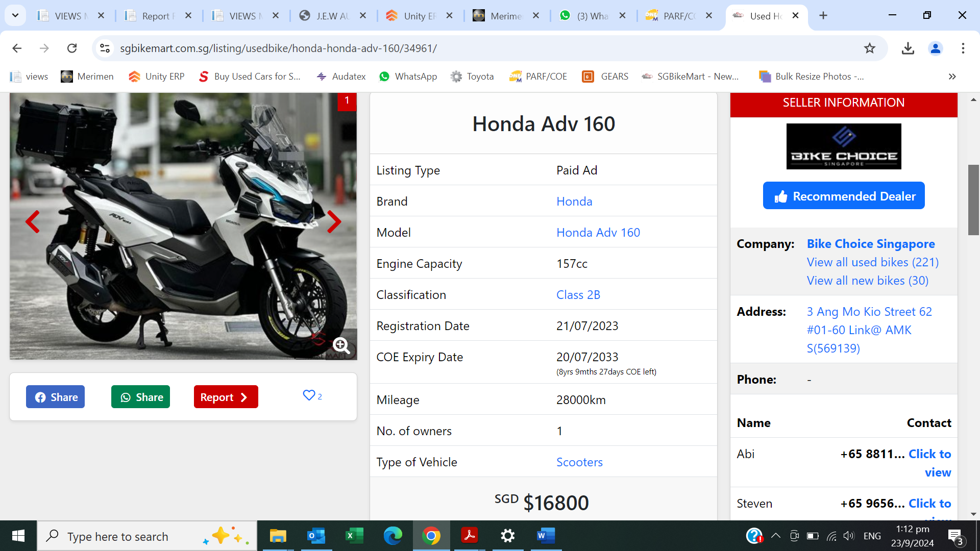Go to previous photo with left red arrow
Screen dimensions: 980x551
click(33, 222)
